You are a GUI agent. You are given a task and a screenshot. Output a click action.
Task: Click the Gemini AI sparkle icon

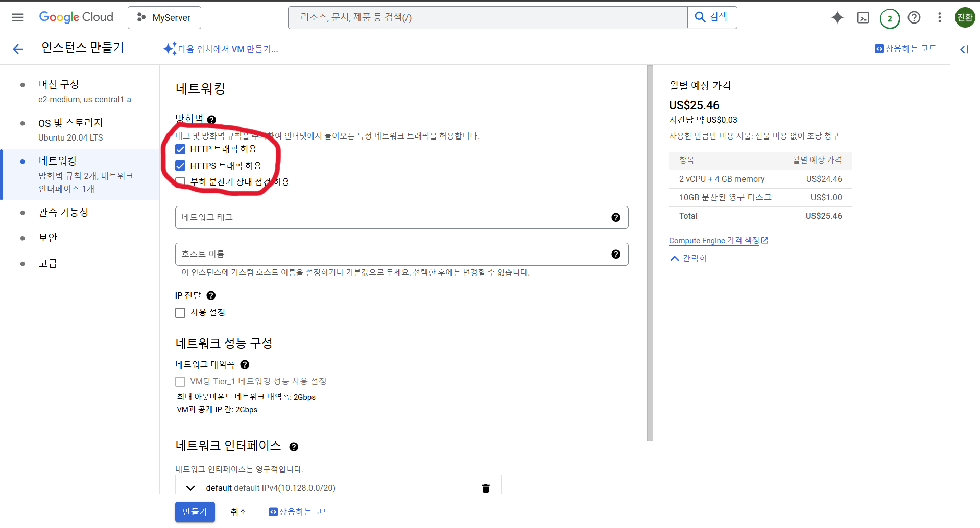click(837, 17)
